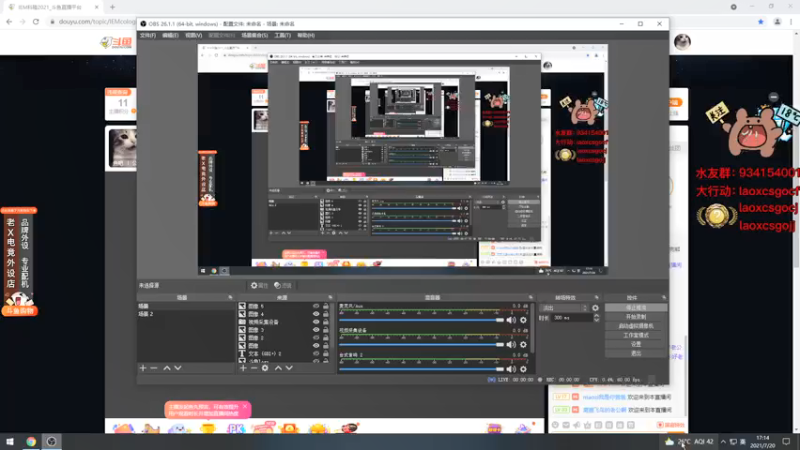Open the 场景集合(S) menu in OBS
This screenshot has width=800, height=450.
click(255, 35)
